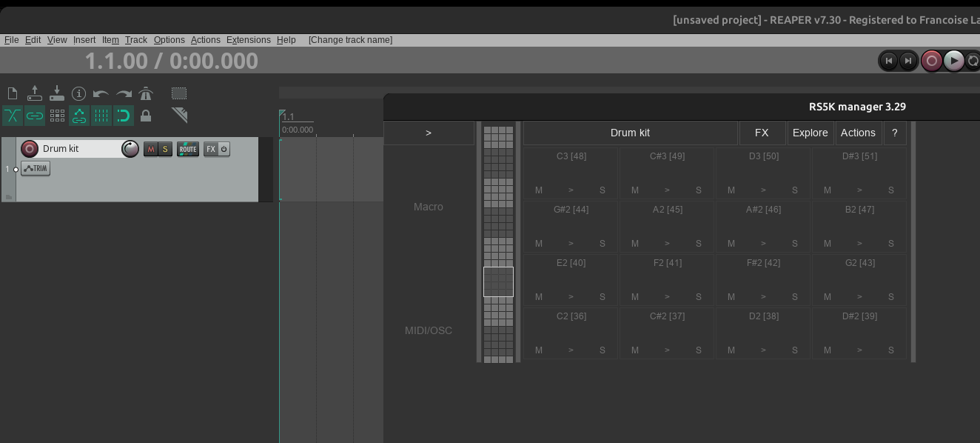Go to project end transport button

point(908,61)
